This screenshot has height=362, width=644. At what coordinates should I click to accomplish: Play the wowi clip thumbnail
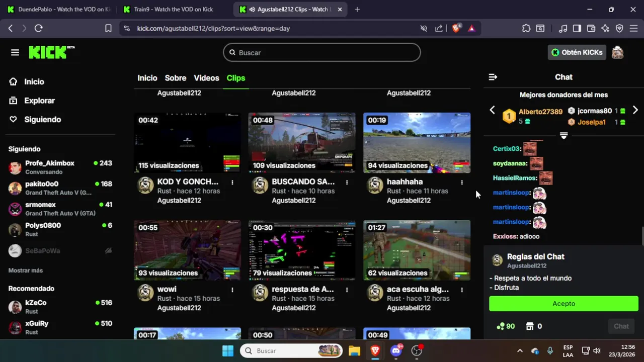[187, 250]
